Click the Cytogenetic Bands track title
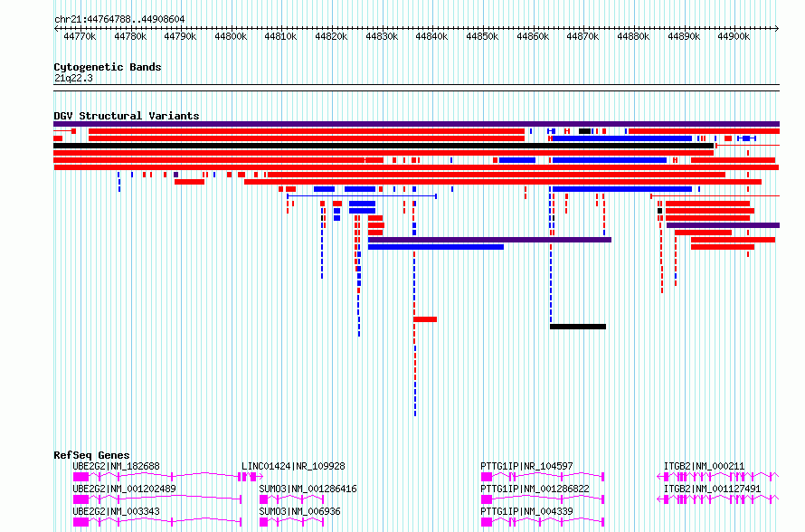Image resolution: width=805 pixels, height=532 pixels. click(108, 67)
